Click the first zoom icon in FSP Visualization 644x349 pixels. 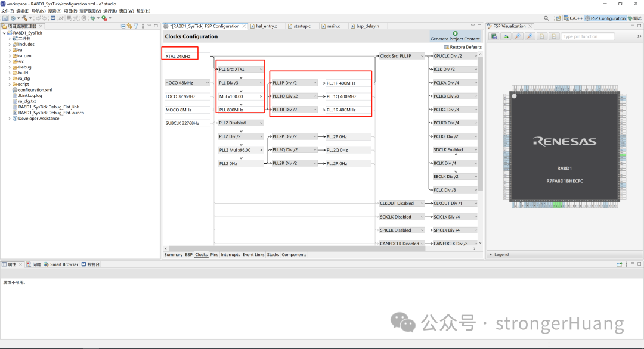517,36
